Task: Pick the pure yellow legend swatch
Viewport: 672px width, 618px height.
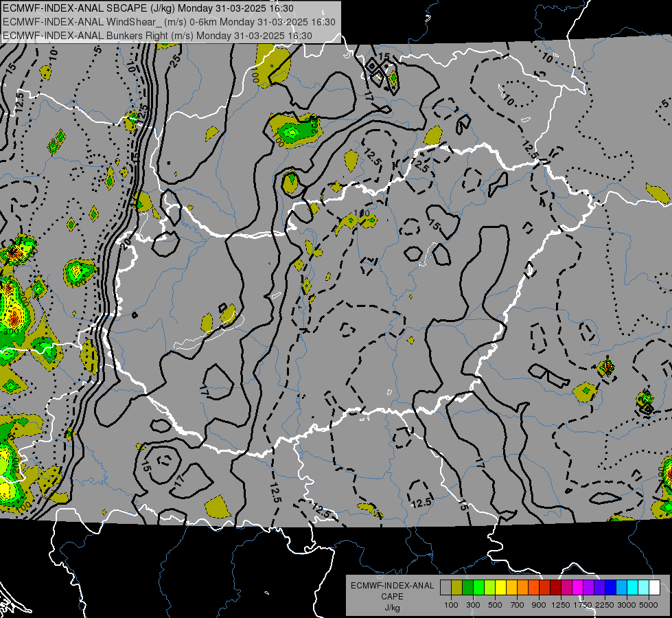Action: coord(500,587)
